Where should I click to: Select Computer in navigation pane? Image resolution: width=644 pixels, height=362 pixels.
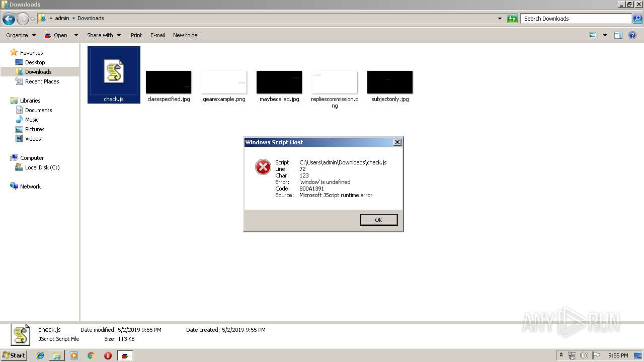(32, 158)
